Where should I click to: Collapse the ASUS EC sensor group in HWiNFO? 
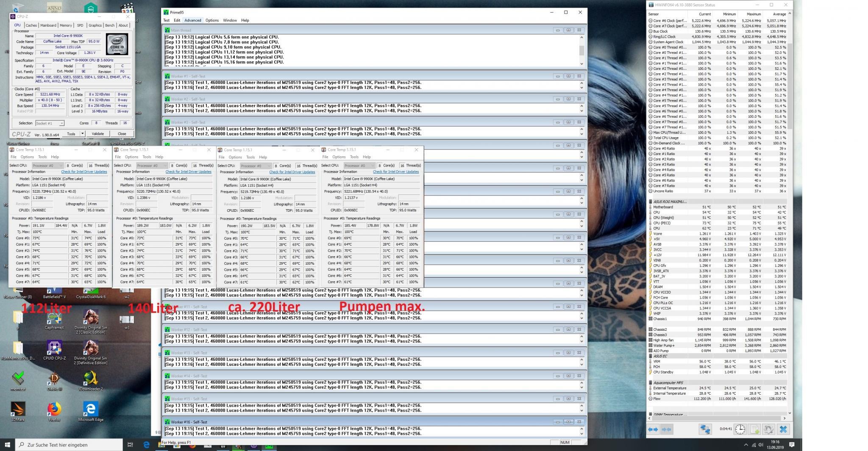(x=651, y=356)
